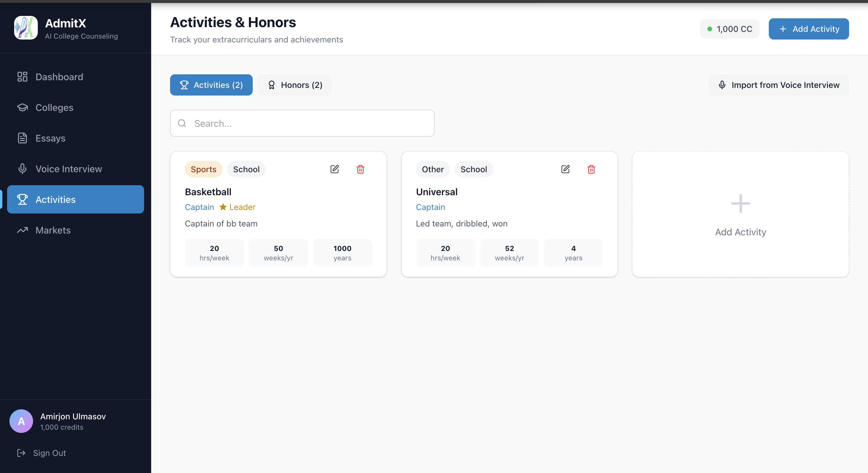
Task: Click the 1,000 CC credits badge
Action: pos(730,29)
